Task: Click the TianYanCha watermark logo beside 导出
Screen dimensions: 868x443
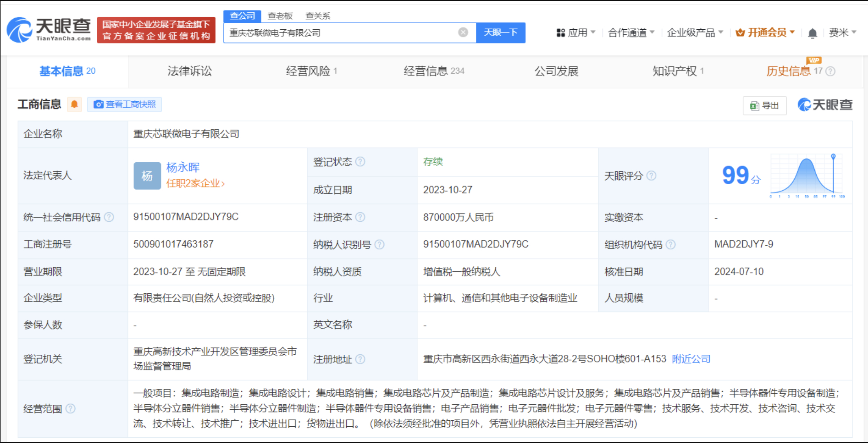Action: click(825, 105)
